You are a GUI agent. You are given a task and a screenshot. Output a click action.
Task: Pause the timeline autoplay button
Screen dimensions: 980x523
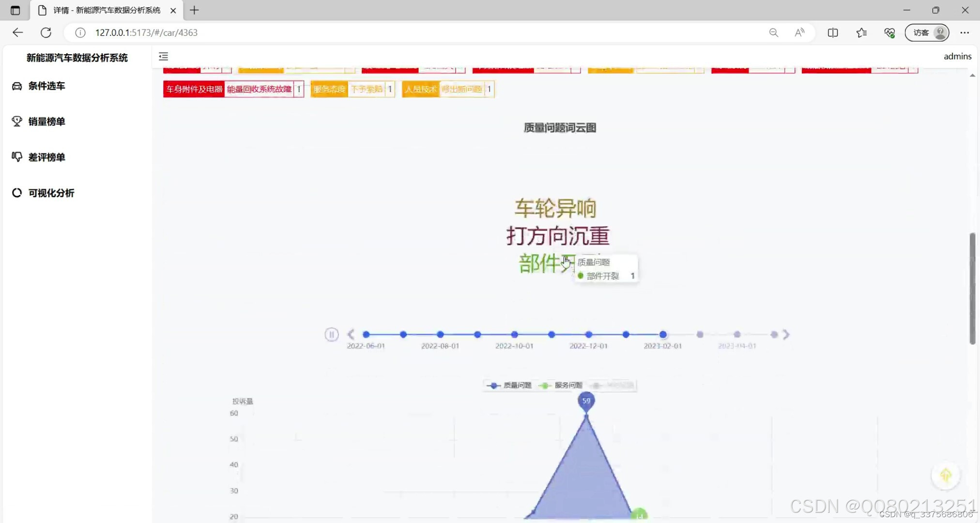[x=331, y=334]
